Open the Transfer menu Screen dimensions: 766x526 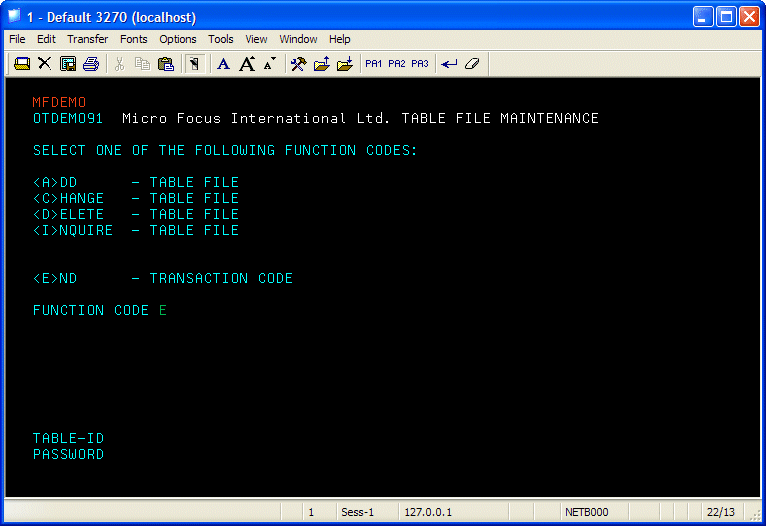(x=87, y=39)
